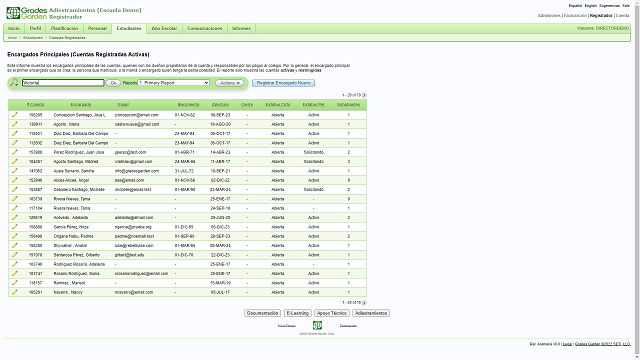Sort by the Estudiantes column header

tap(349, 104)
